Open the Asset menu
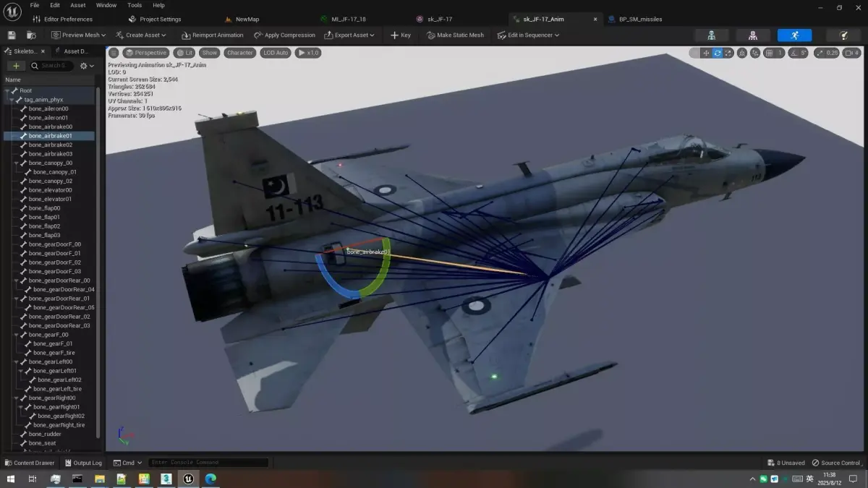The height and width of the screenshot is (488, 868). 78,5
